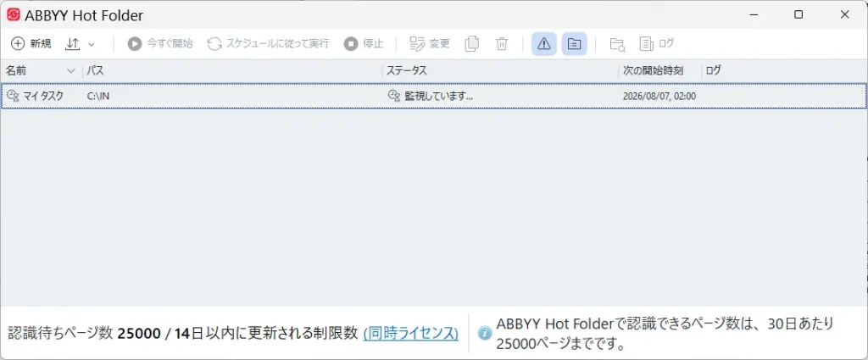868x360 pixels.
Task: Click the import/export arrows icon
Action: tap(73, 44)
